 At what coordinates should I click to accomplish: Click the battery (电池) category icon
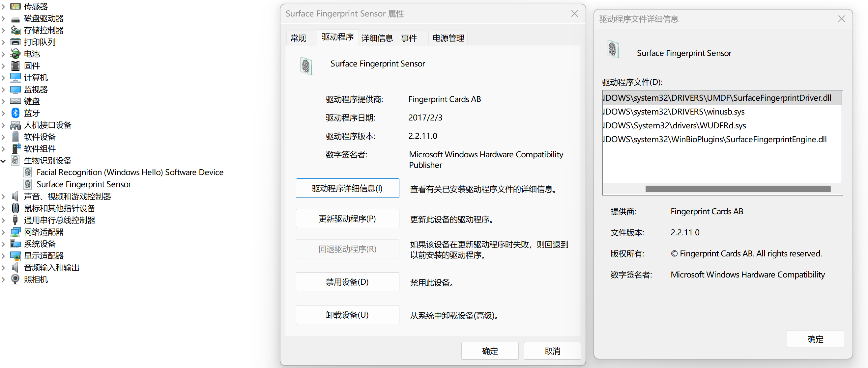click(15, 54)
